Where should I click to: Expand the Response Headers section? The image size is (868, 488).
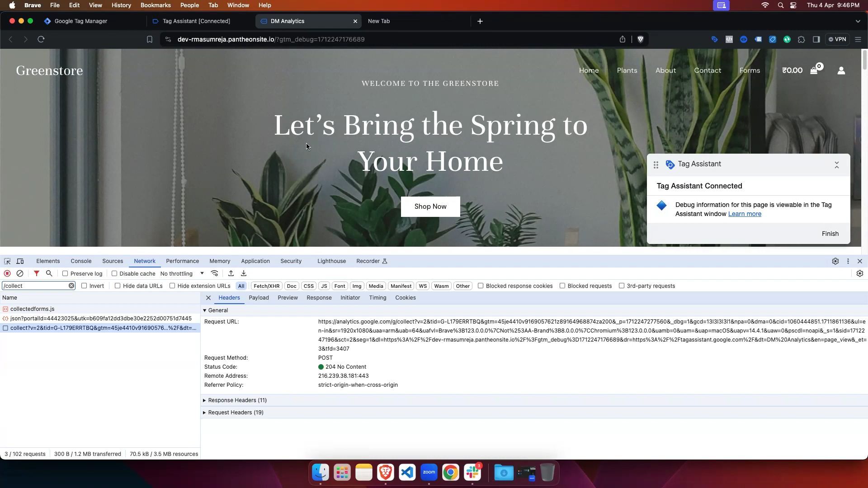click(236, 400)
